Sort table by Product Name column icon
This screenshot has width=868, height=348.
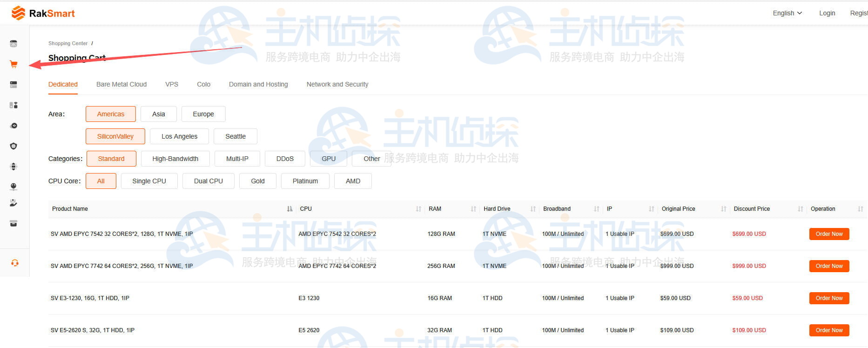pyautogui.click(x=290, y=209)
